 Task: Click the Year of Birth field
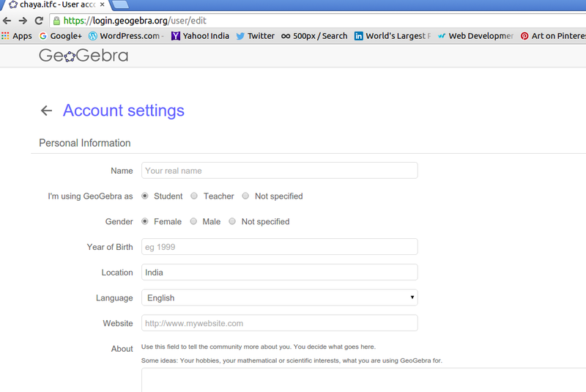tap(280, 247)
